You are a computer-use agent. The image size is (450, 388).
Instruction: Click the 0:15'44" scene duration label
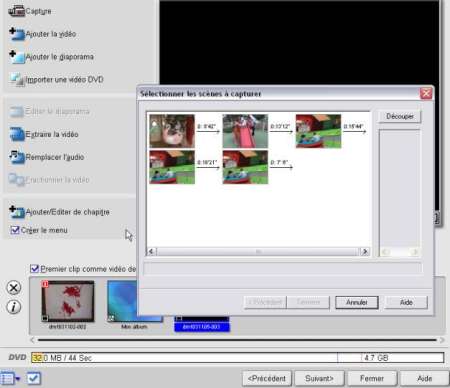[353, 126]
